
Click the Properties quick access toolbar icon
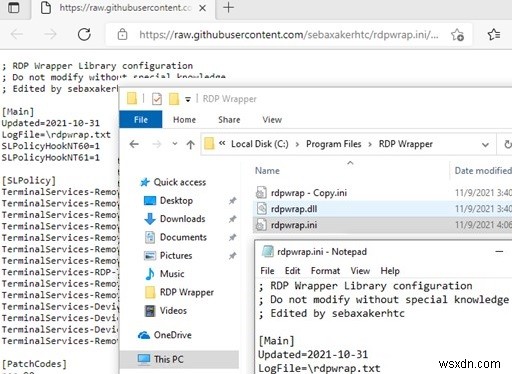[157, 99]
